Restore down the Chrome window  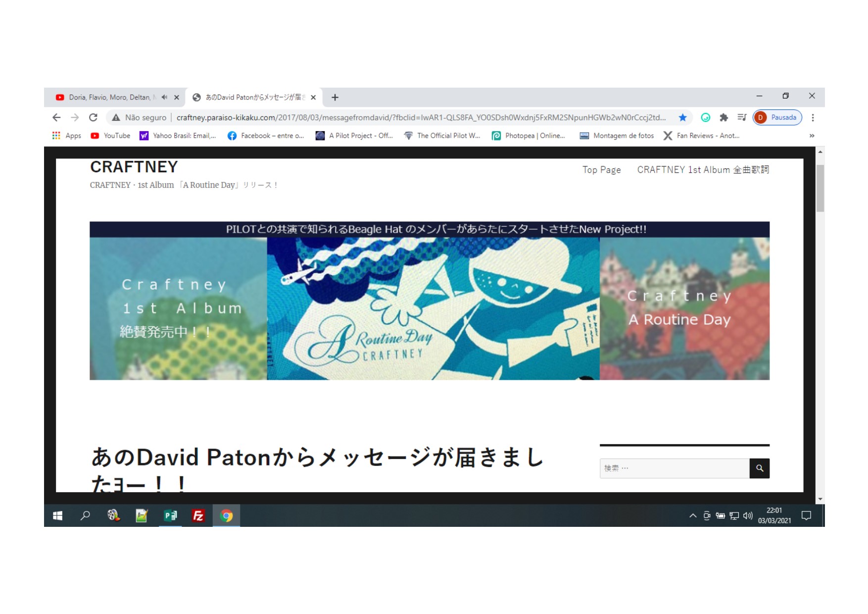tap(785, 96)
